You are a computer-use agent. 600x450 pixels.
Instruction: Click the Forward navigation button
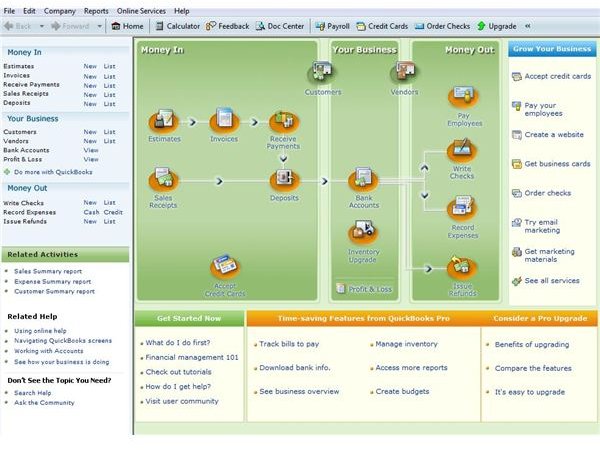pyautogui.click(x=70, y=26)
